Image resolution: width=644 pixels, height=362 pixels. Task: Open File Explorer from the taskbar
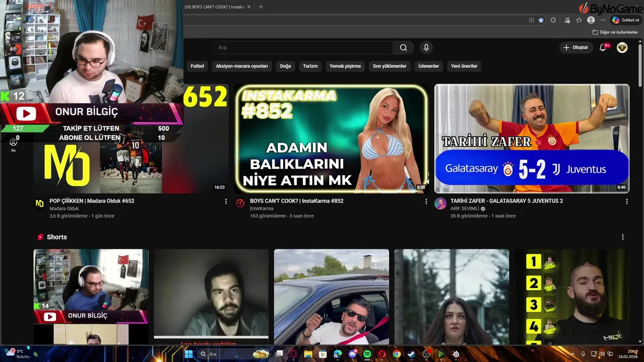pyautogui.click(x=308, y=354)
